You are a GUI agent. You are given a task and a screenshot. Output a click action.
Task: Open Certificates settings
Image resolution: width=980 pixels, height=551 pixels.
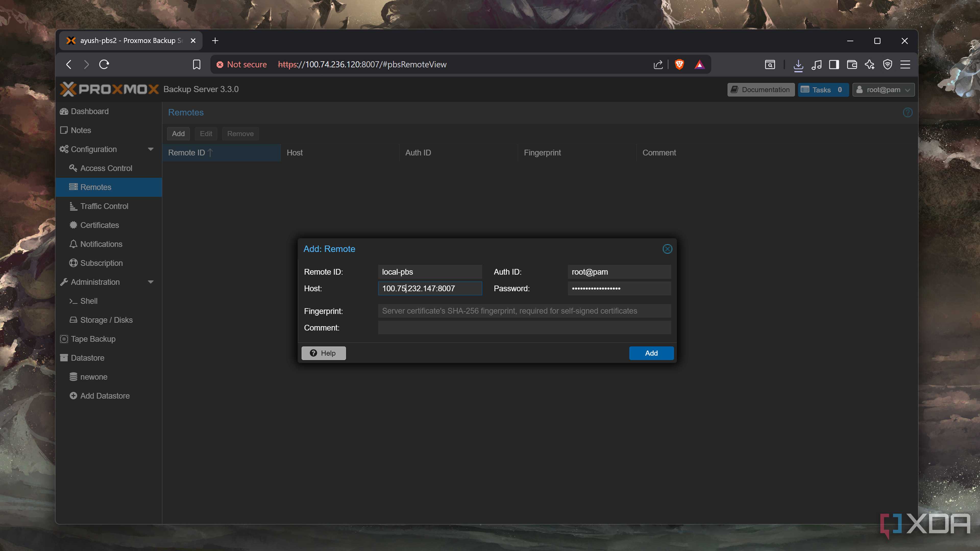pyautogui.click(x=109, y=225)
